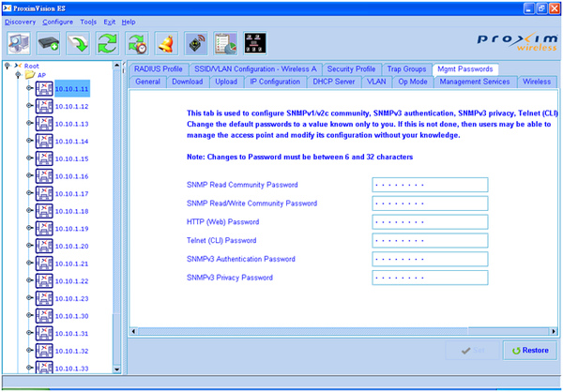Click the SNMP Read/Write Community Password field
The image size is (563, 392).
[x=430, y=204]
